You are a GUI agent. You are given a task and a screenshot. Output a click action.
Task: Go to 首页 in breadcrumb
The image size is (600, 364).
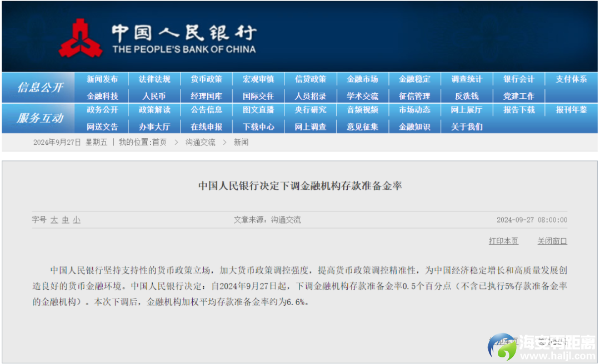coord(159,142)
